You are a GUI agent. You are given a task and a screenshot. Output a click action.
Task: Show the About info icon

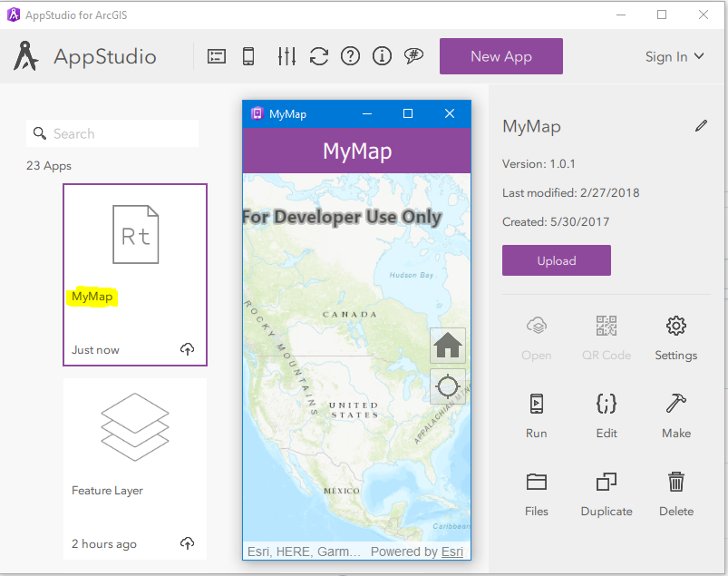(382, 56)
